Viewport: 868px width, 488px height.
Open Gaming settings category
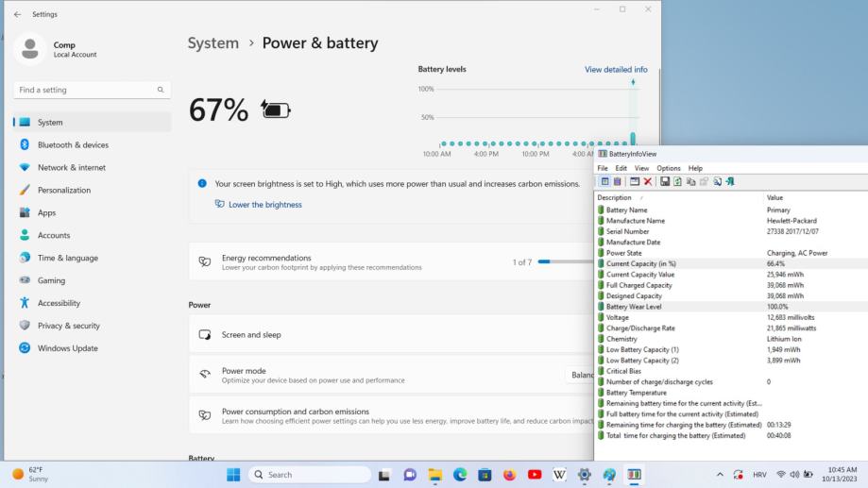coord(92,280)
